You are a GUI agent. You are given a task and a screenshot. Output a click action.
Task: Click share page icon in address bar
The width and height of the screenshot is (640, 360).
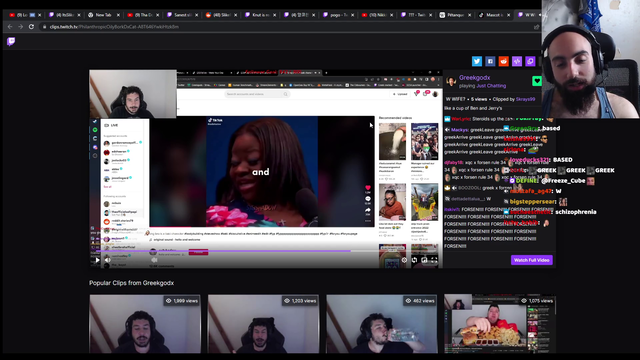click(x=536, y=27)
